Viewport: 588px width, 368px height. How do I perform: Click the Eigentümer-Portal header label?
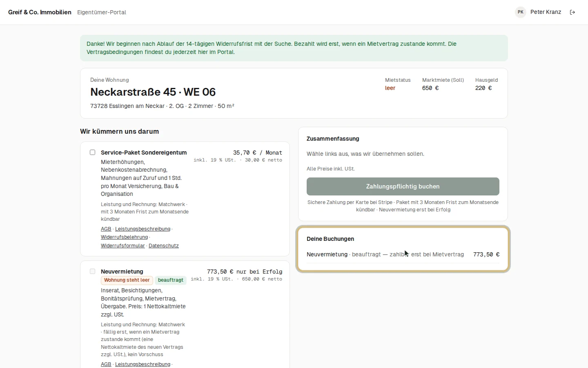[x=102, y=12]
